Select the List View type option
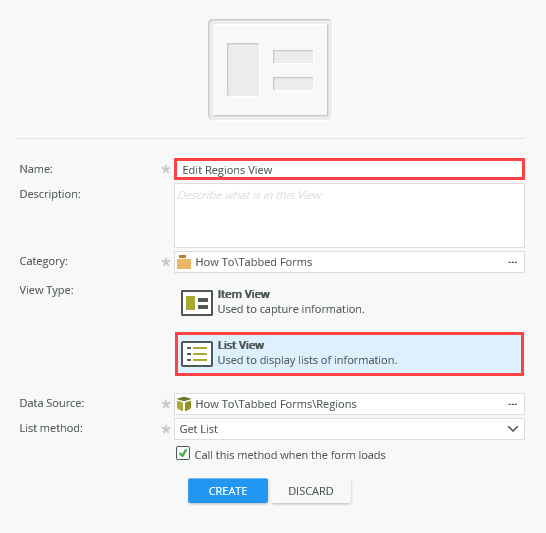The image size is (546, 533). (x=349, y=354)
